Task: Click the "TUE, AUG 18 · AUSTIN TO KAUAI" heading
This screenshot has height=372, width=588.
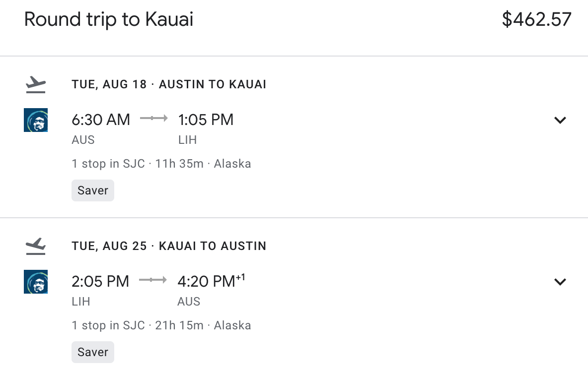Action: pyautogui.click(x=169, y=84)
